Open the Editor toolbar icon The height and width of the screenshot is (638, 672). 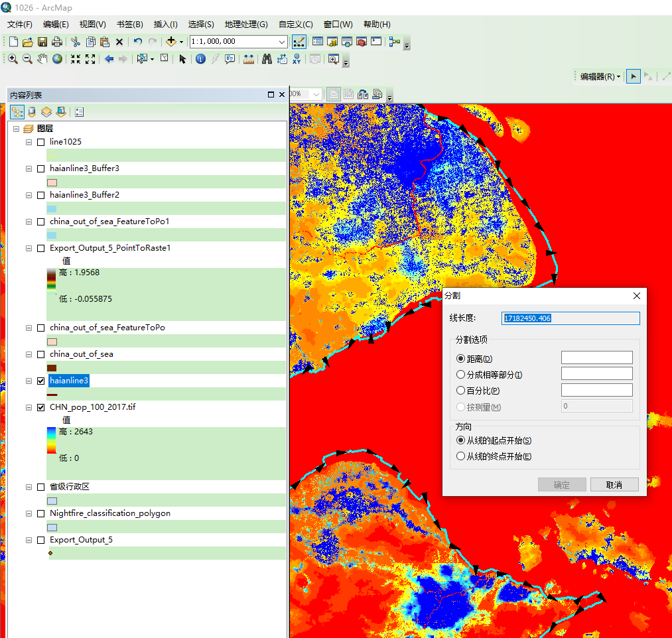(299, 42)
